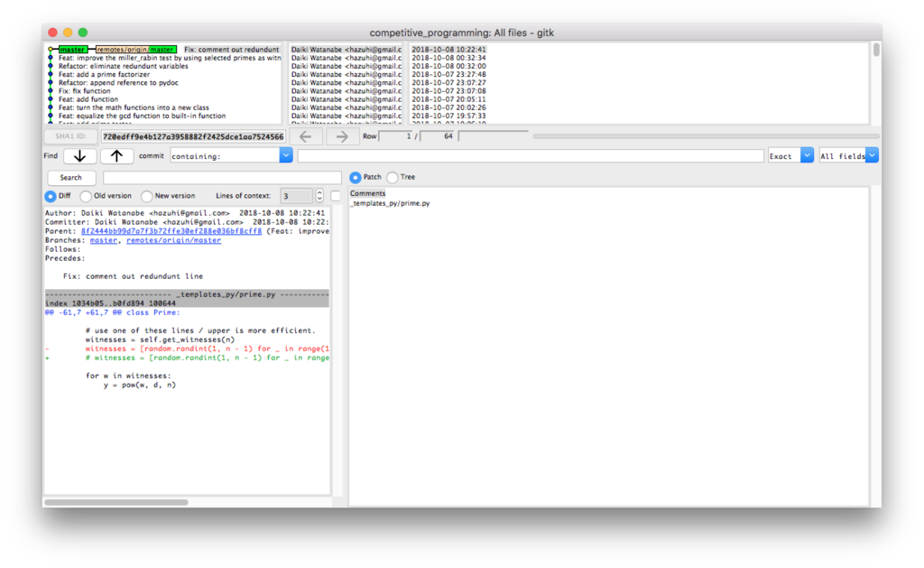Click the diff pane horizontal scrollbar

pyautogui.click(x=116, y=502)
